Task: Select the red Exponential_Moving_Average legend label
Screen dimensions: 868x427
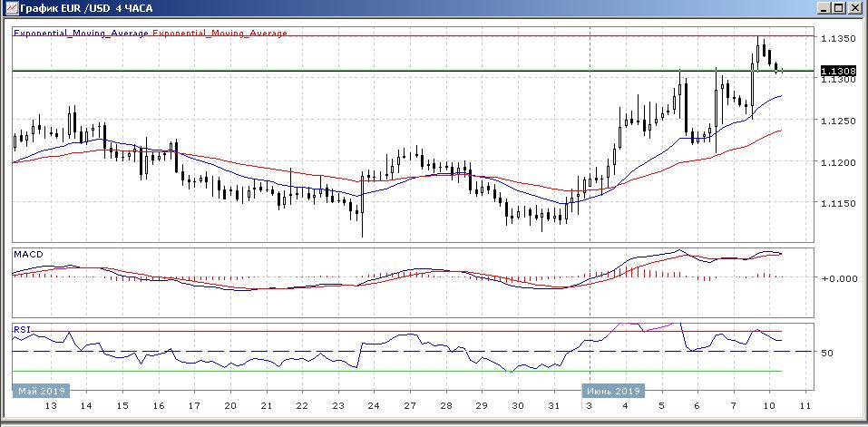Action: tap(219, 34)
